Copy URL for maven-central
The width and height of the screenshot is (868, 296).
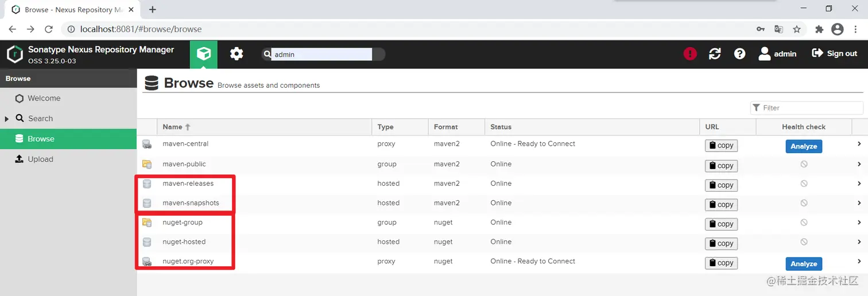(721, 146)
